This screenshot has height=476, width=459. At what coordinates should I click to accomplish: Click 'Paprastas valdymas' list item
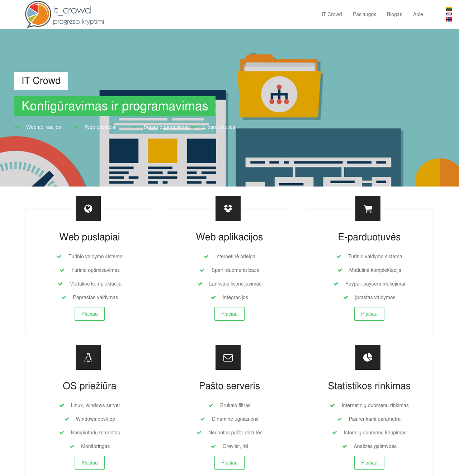click(95, 297)
